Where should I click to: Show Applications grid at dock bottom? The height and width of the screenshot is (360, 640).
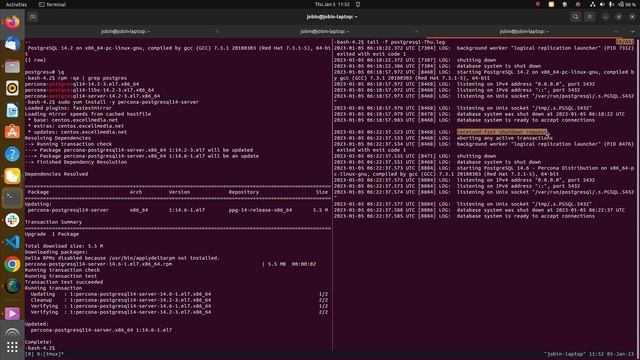coord(12,347)
